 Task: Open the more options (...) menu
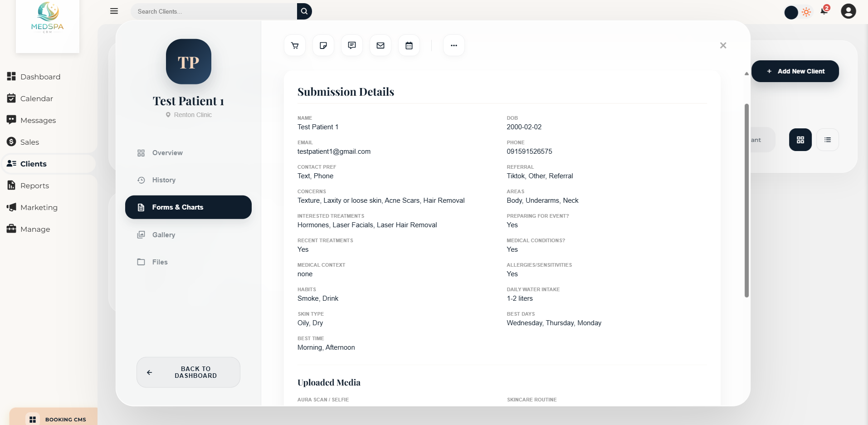454,45
